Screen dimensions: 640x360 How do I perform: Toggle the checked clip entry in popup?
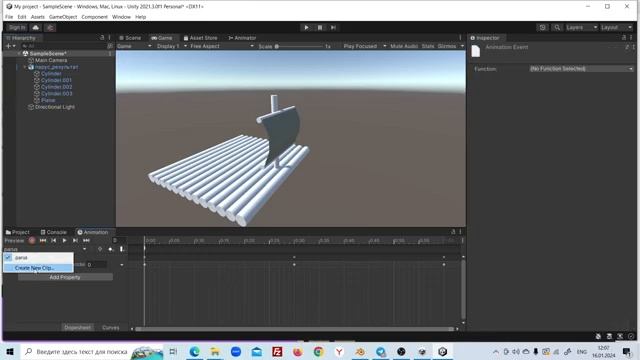tap(38, 258)
